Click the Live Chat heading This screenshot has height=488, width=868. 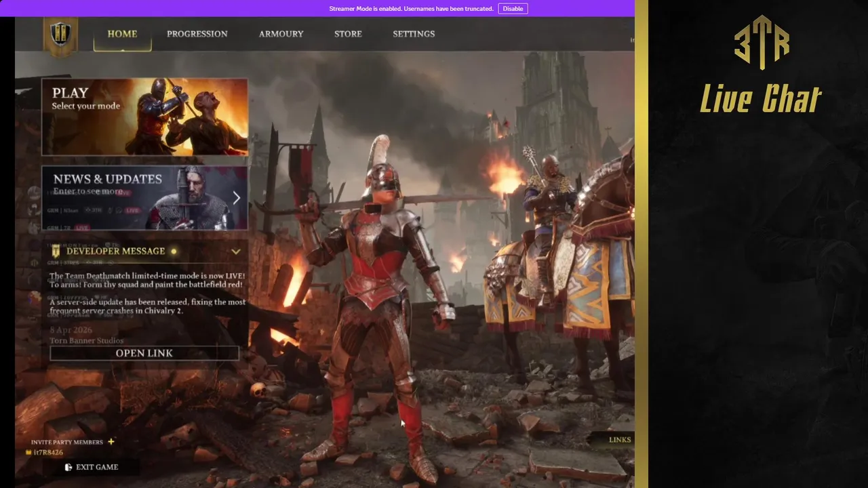[761, 99]
